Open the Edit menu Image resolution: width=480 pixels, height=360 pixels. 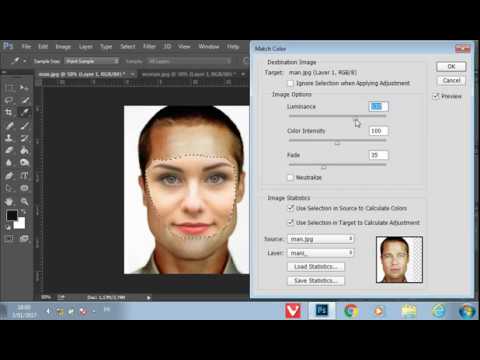[x=43, y=46]
